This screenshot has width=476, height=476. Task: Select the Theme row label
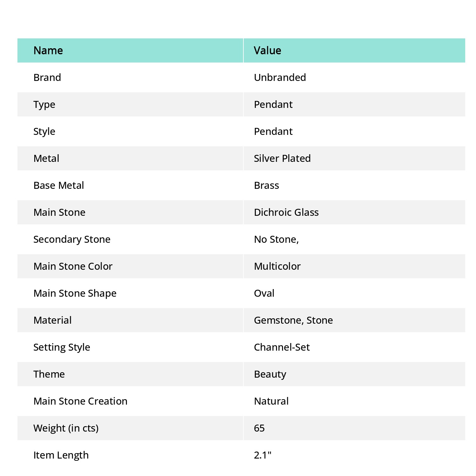pos(49,374)
